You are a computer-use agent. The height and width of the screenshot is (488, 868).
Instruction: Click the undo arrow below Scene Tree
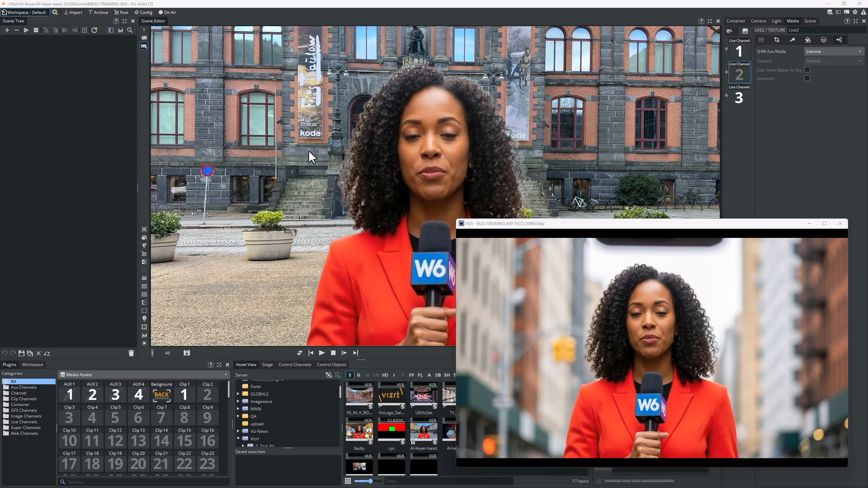pyautogui.click(x=4, y=353)
